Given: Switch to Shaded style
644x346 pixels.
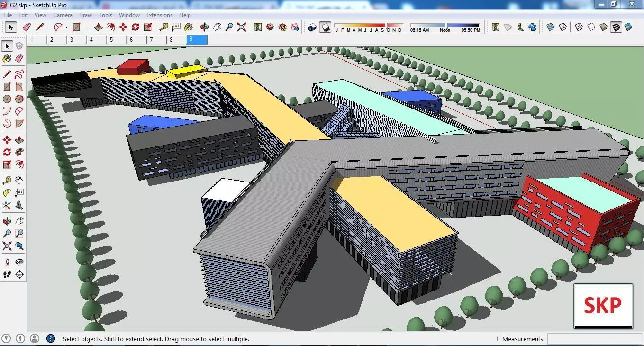Looking at the screenshot, I should click(x=603, y=27).
